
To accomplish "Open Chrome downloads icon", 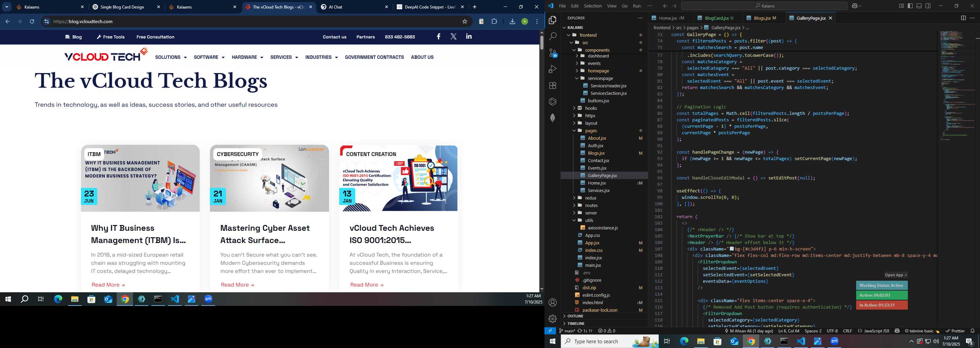I will (512, 22).
